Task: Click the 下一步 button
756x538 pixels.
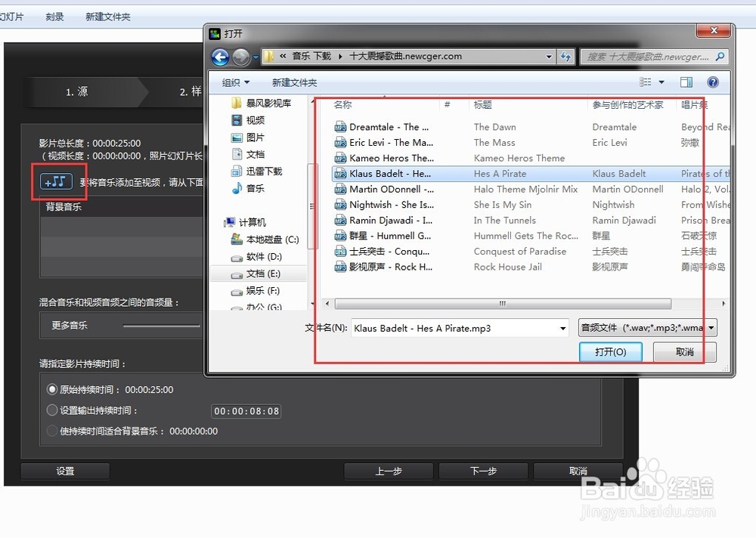Action: click(x=483, y=471)
